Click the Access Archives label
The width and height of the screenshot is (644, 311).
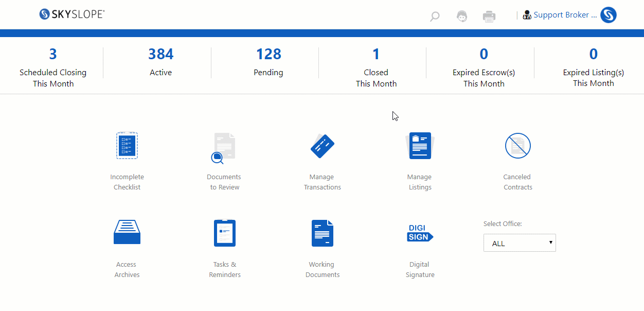click(127, 269)
